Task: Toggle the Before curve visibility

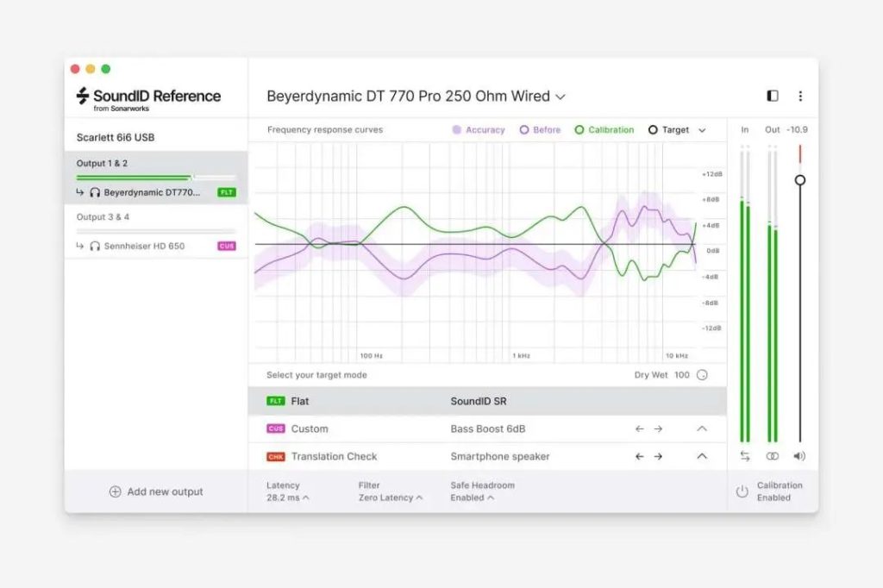Action: (540, 130)
